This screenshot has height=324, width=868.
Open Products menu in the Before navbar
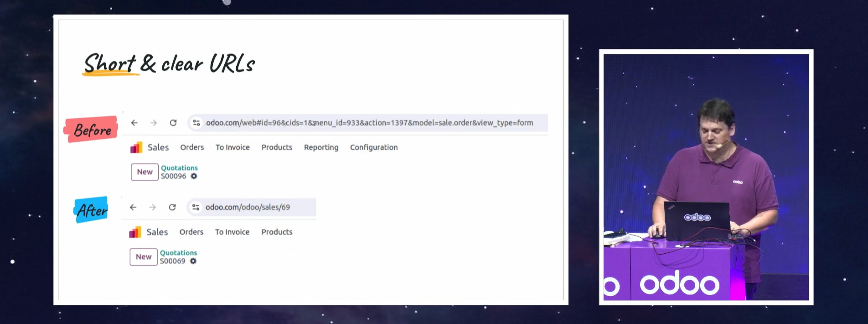click(277, 147)
